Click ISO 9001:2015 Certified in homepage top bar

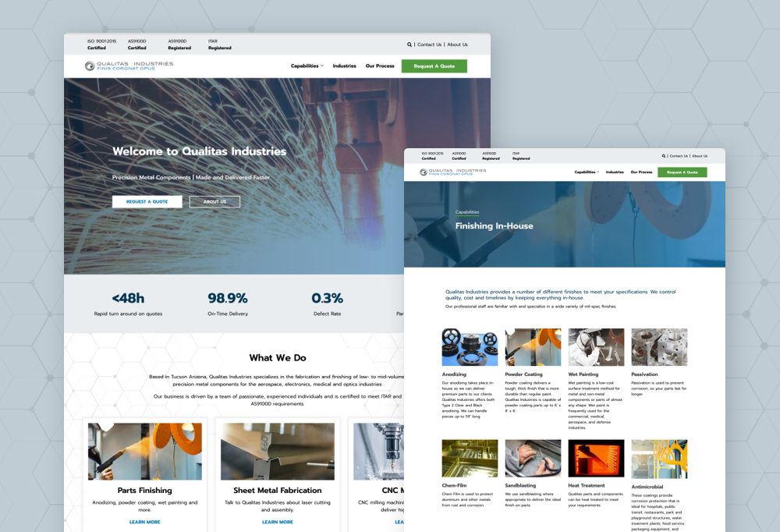[101, 44]
